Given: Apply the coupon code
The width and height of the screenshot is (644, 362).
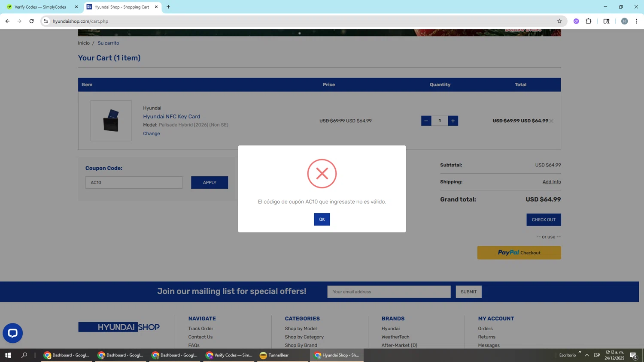Looking at the screenshot, I should point(210,182).
